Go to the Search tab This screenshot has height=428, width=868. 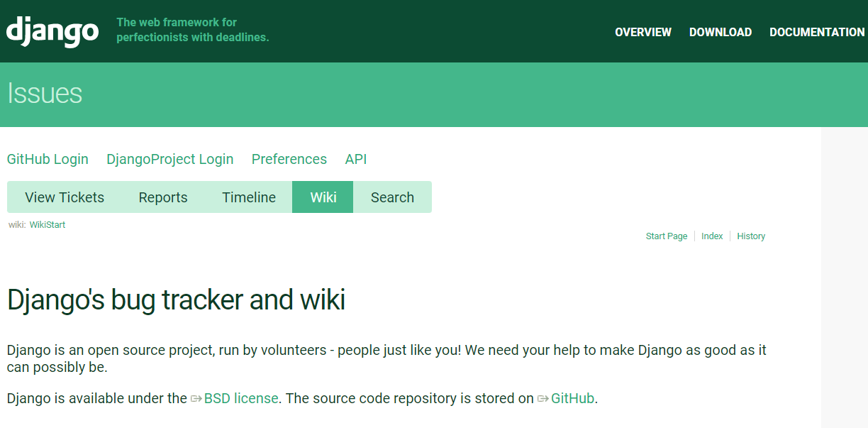tap(392, 197)
